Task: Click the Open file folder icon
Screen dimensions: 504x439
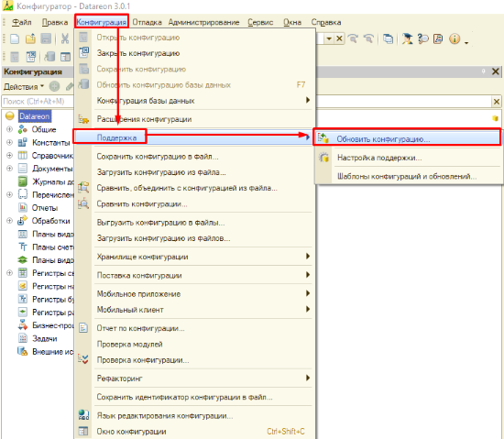Action: pos(30,38)
